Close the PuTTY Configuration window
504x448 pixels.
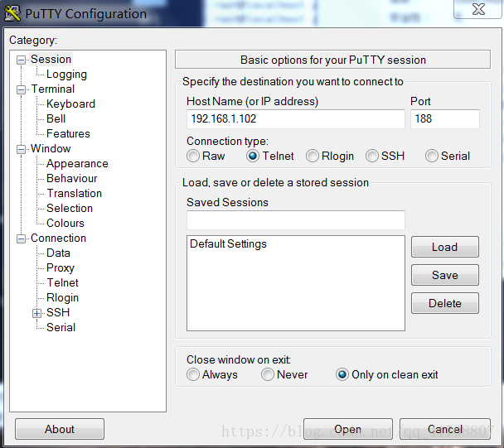point(478,9)
